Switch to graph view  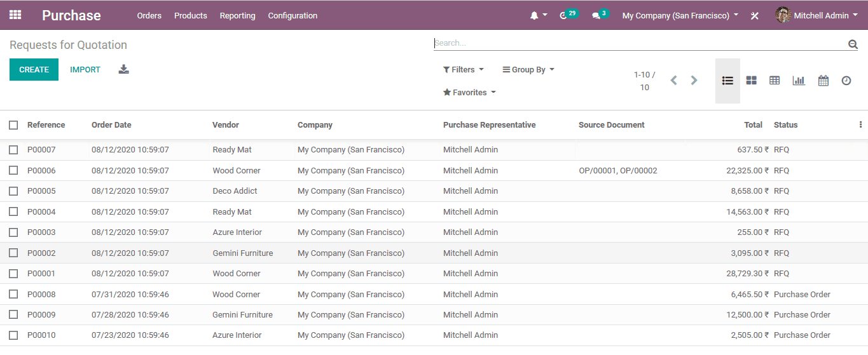click(799, 81)
